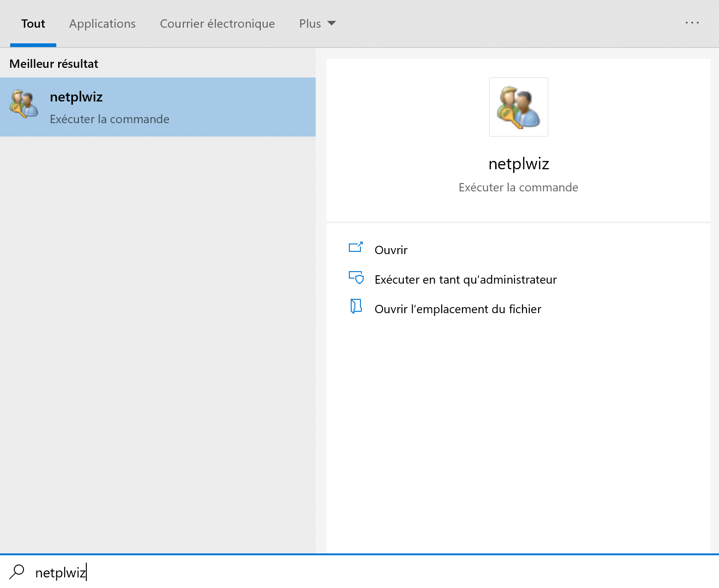Click the administrator shield icon
Viewport: 719px width, 588px height.
(x=356, y=277)
